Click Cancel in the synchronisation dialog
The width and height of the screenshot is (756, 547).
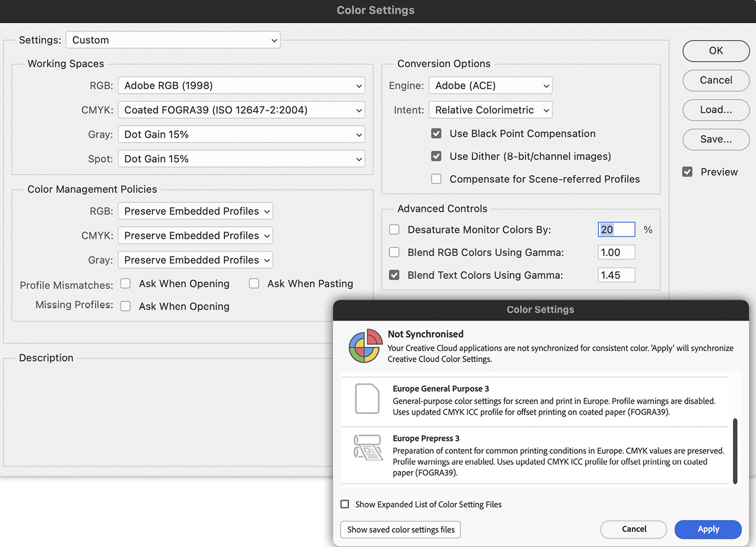pos(634,529)
